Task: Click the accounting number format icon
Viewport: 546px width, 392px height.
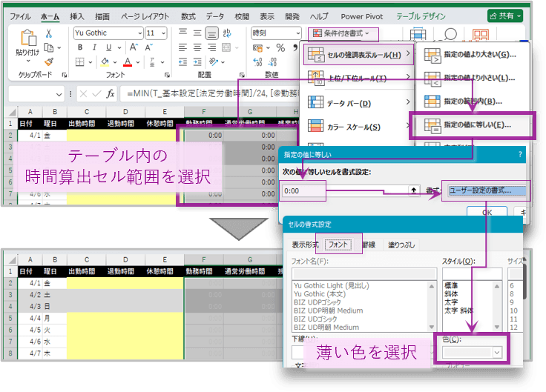Action: pyautogui.click(x=257, y=47)
